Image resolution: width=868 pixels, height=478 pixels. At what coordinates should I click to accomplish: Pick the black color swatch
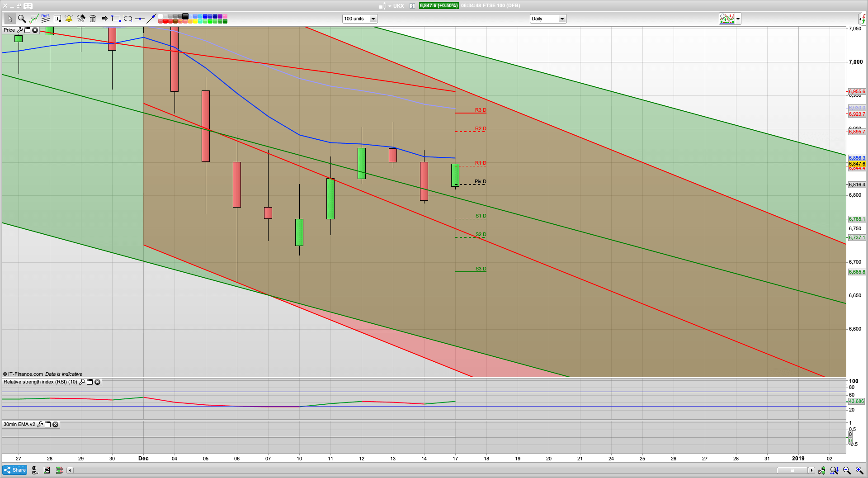pyautogui.click(x=184, y=16)
